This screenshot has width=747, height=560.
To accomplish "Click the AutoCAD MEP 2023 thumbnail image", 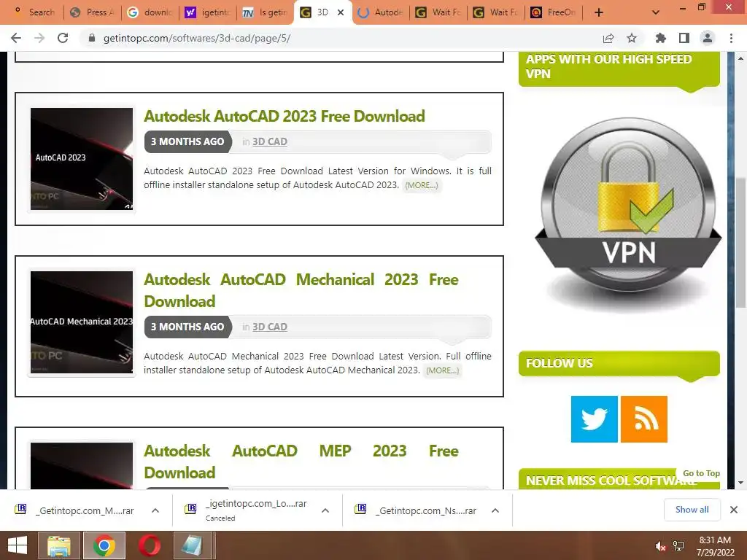I will 82,466.
